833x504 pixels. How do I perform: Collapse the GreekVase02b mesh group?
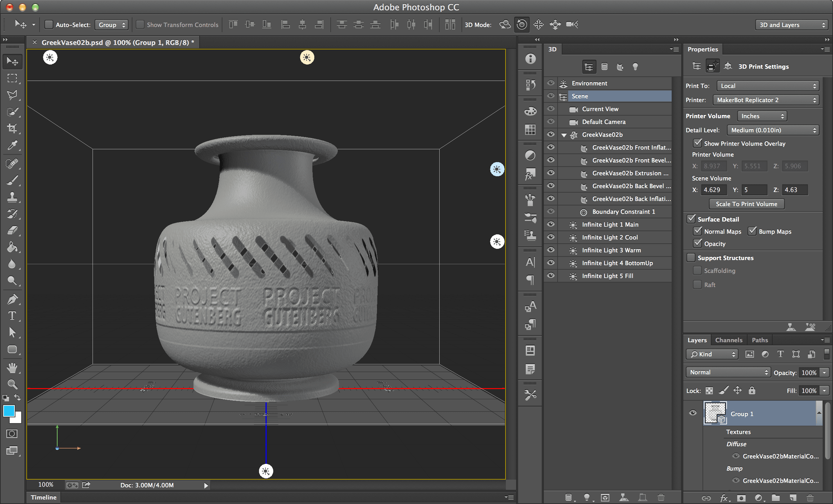[564, 135]
